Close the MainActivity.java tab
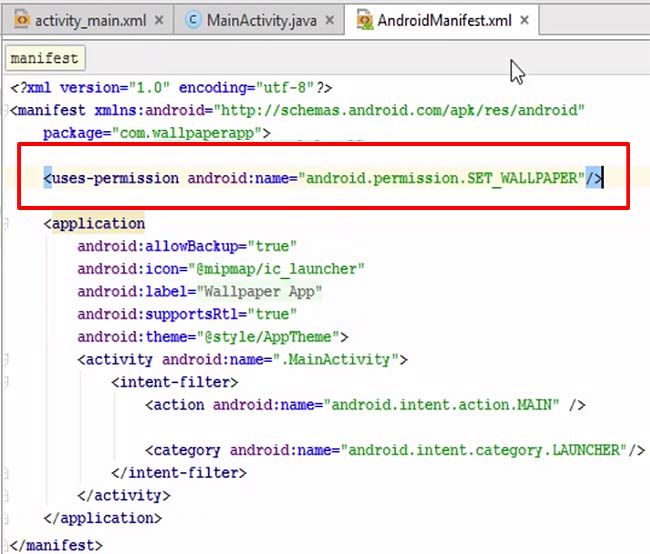The image size is (650, 554). coord(330,20)
